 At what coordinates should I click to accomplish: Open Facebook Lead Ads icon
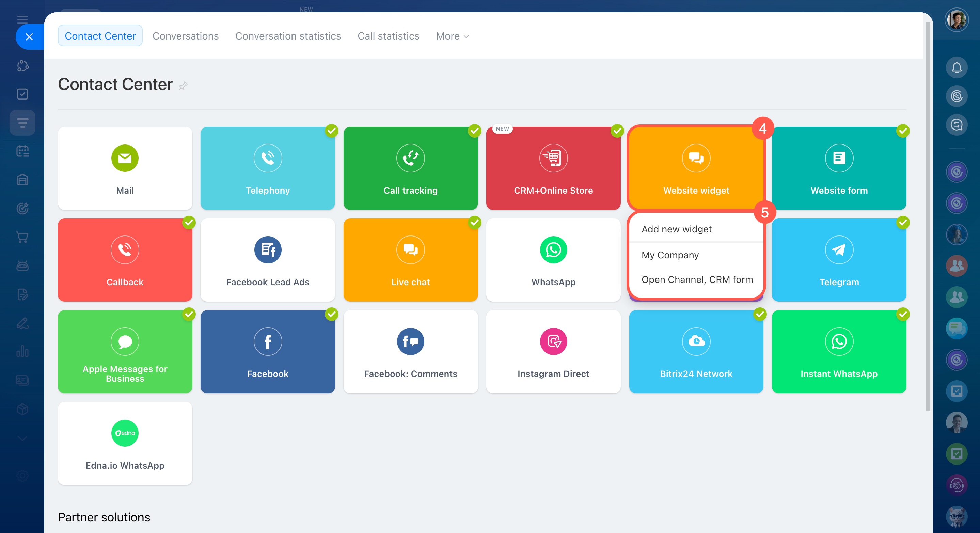[x=268, y=250]
